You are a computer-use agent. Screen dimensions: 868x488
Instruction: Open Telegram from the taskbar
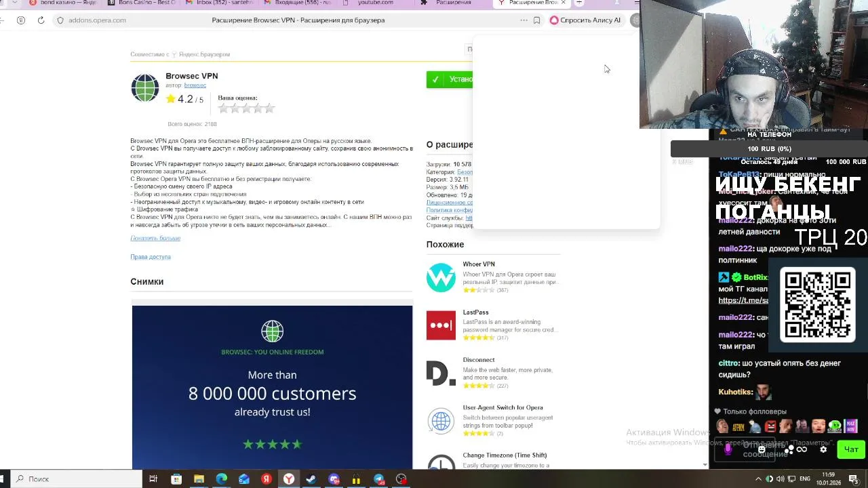pyautogui.click(x=379, y=479)
